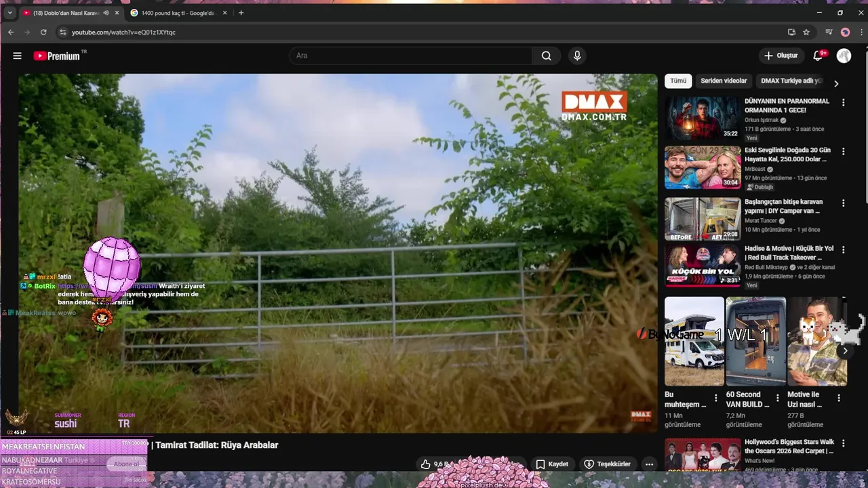The image size is (868, 488).
Task: Select the Seriden videolar filter chip
Action: point(724,81)
